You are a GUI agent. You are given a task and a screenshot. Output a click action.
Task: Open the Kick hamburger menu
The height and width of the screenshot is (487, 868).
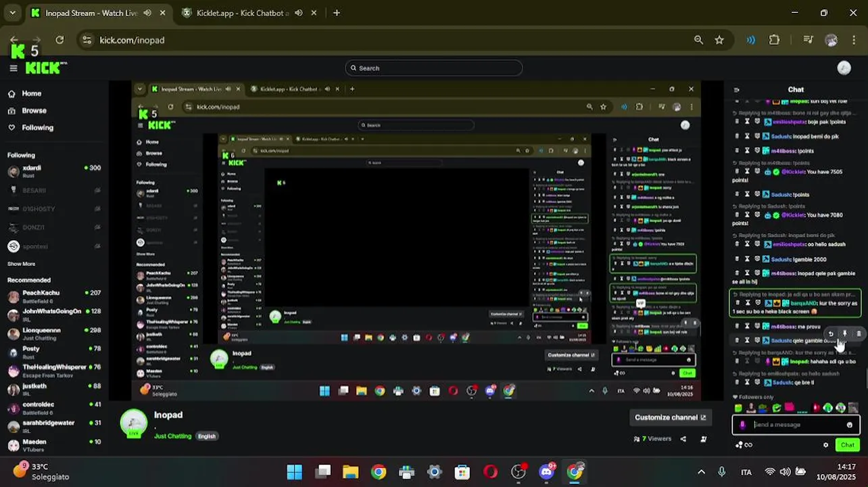13,68
